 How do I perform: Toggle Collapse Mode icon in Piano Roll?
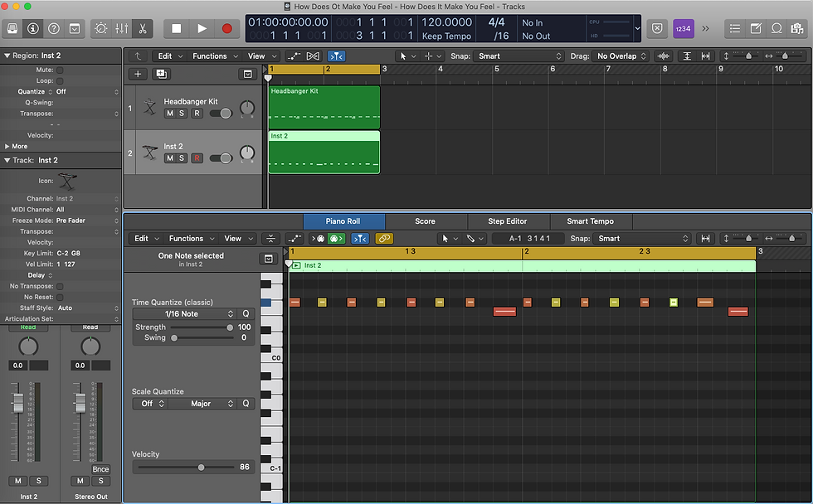270,238
